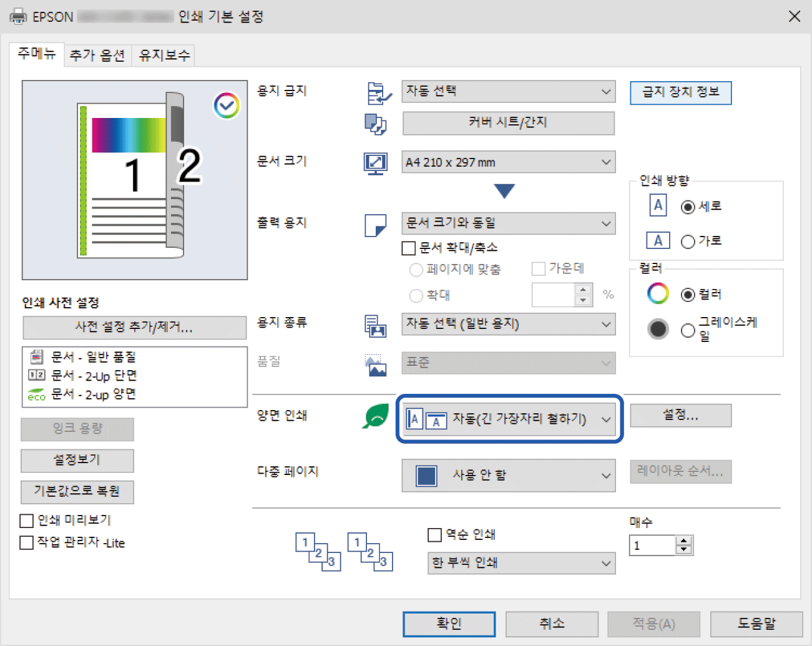The height and width of the screenshot is (646, 812).
Task: Enable the 문서 확대/축소 checkbox
Action: coord(409,248)
